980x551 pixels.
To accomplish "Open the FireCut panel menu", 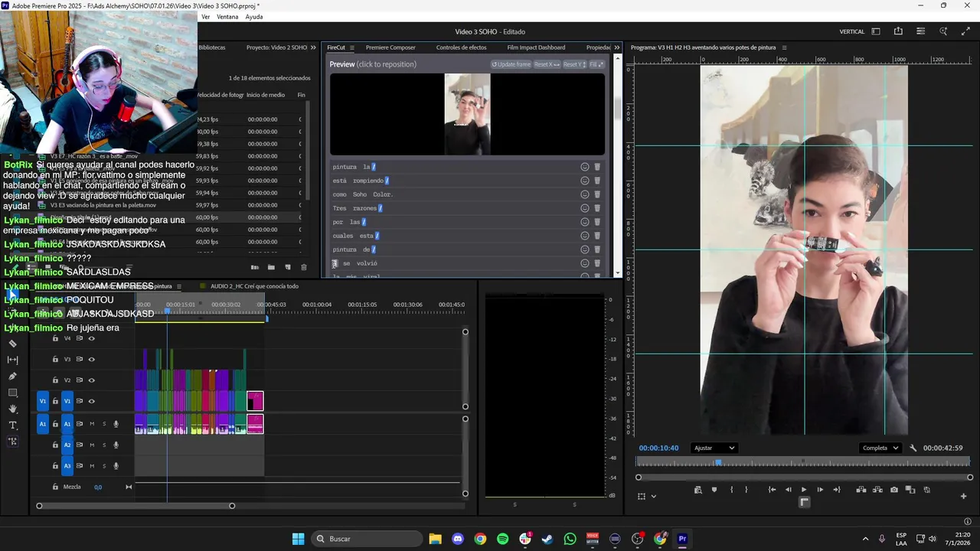I will pos(352,47).
